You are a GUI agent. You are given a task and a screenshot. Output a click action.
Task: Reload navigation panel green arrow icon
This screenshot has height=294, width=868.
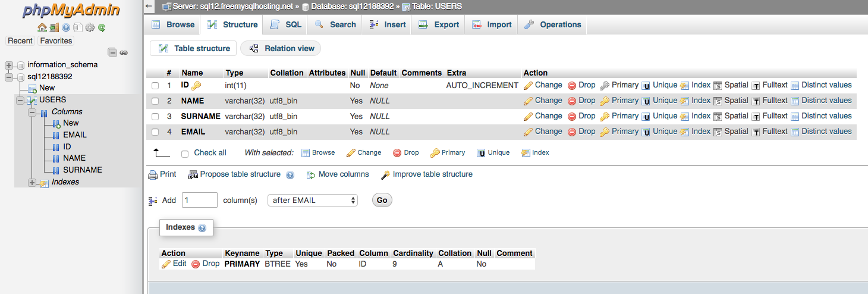[x=102, y=27]
